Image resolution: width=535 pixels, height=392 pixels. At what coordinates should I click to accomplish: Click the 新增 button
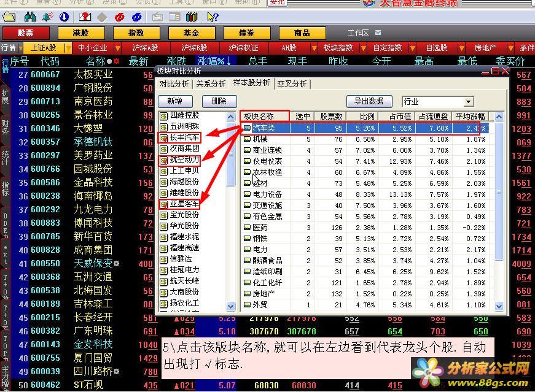click(175, 101)
